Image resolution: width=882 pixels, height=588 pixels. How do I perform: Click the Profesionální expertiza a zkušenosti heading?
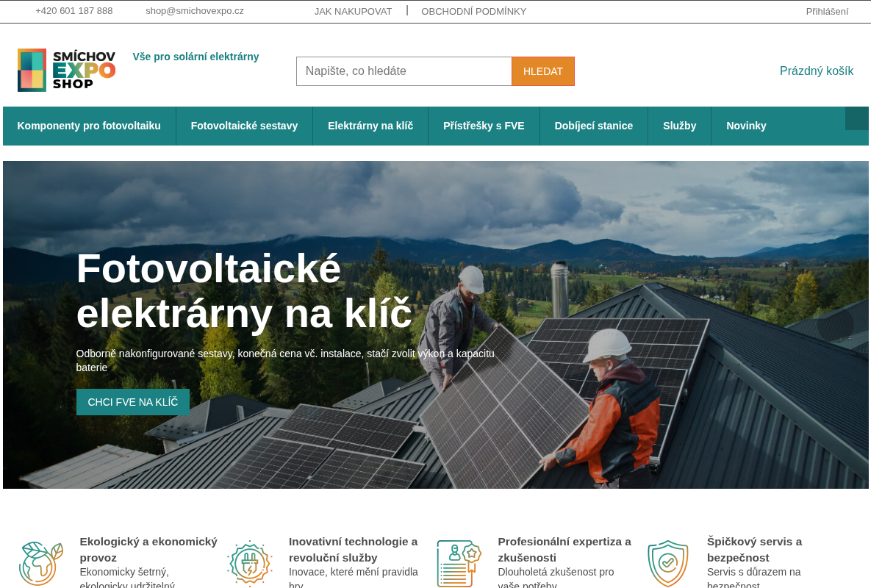coord(564,549)
